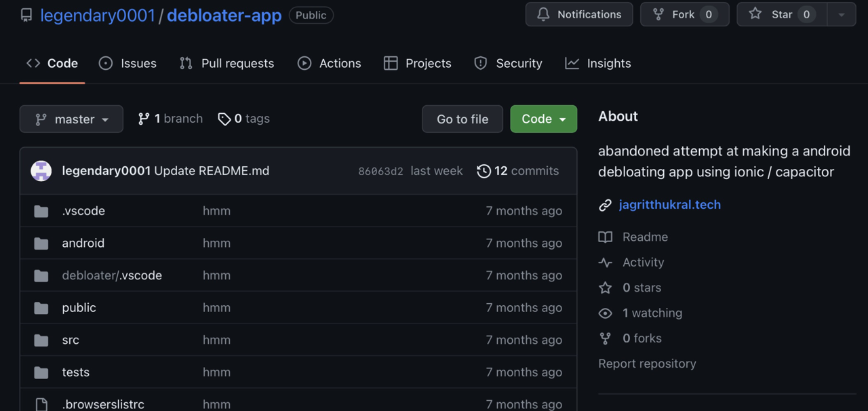View the 1 branch link

(x=170, y=119)
